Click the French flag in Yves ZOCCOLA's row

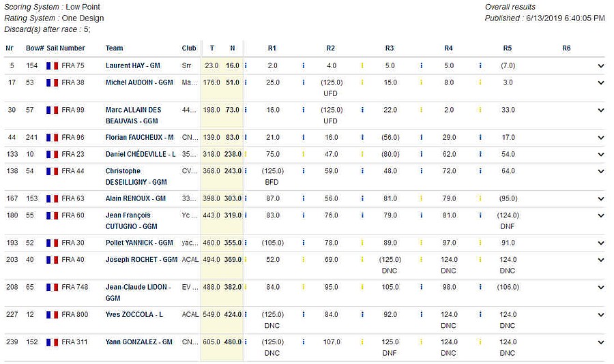52,314
